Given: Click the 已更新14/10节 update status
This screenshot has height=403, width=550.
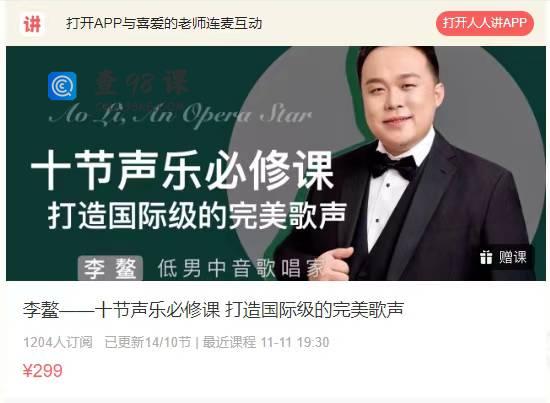Looking at the screenshot, I should point(148,342).
